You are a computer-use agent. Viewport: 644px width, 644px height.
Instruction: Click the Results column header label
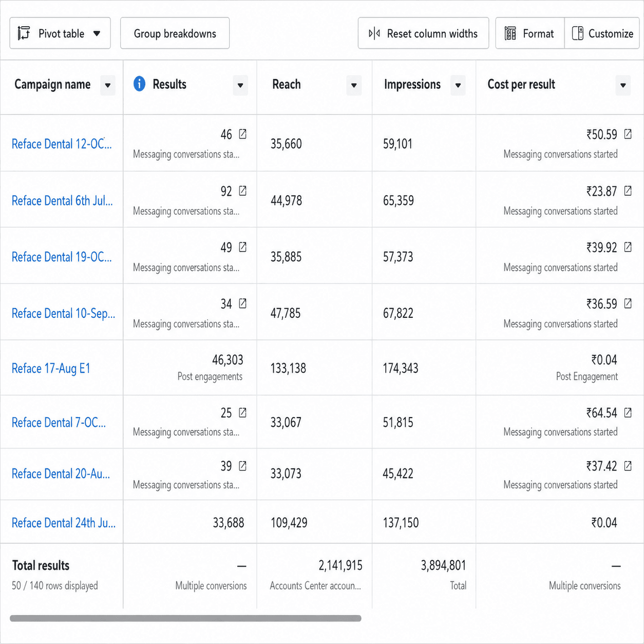169,84
